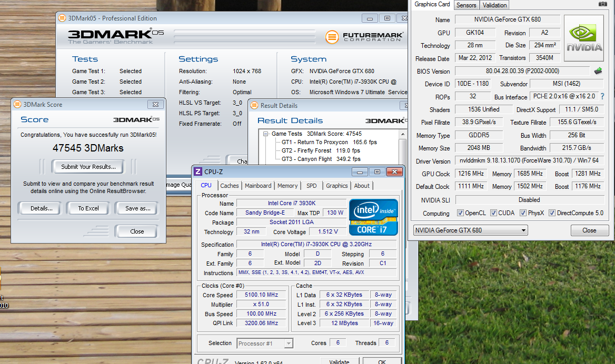Click the GPU Name field in GPU-Z
The width and height of the screenshot is (615, 364).
[x=507, y=19]
